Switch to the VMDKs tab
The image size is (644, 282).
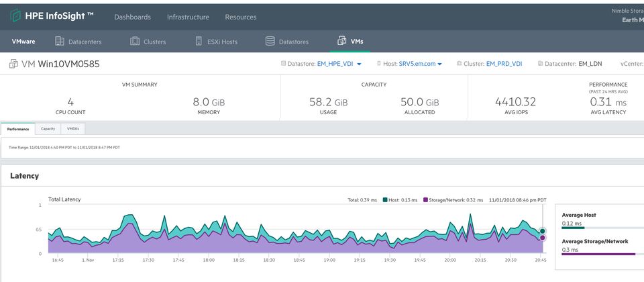(x=73, y=128)
